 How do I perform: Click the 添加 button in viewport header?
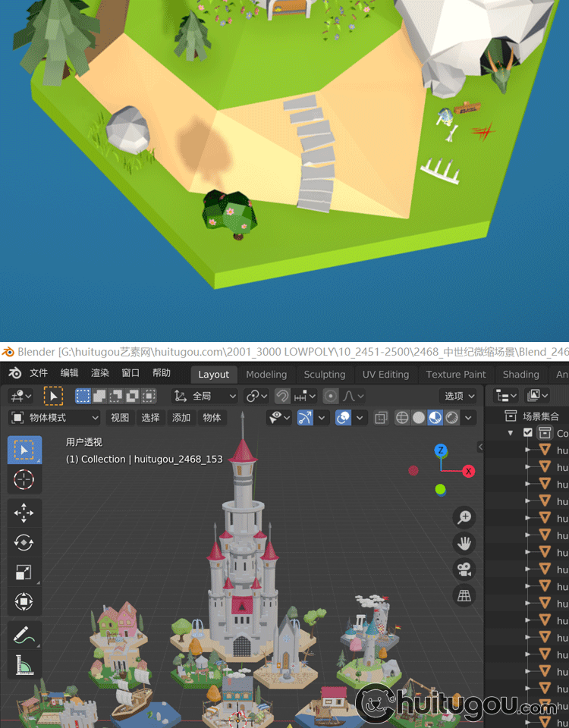coord(181,418)
